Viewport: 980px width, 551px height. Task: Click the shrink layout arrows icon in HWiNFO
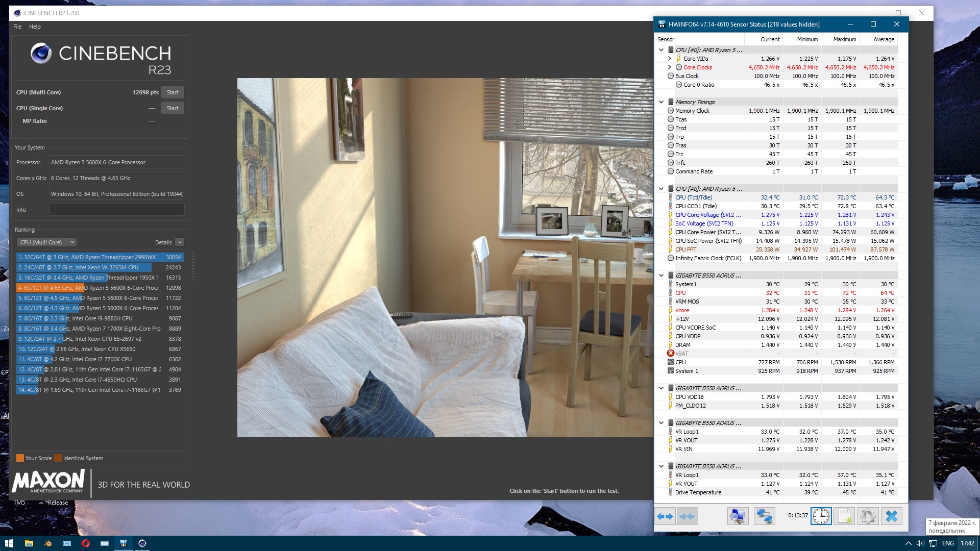(x=687, y=516)
